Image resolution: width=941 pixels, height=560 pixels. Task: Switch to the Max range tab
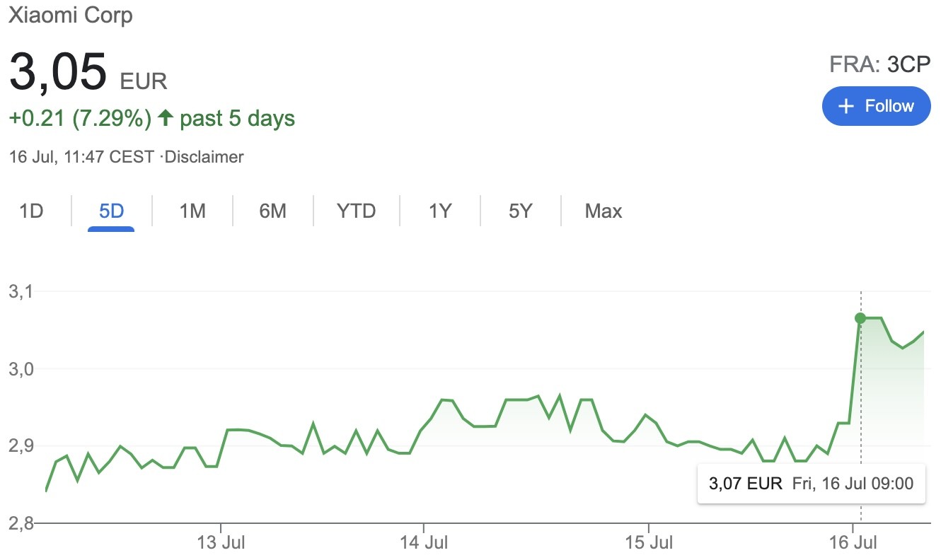(x=604, y=211)
